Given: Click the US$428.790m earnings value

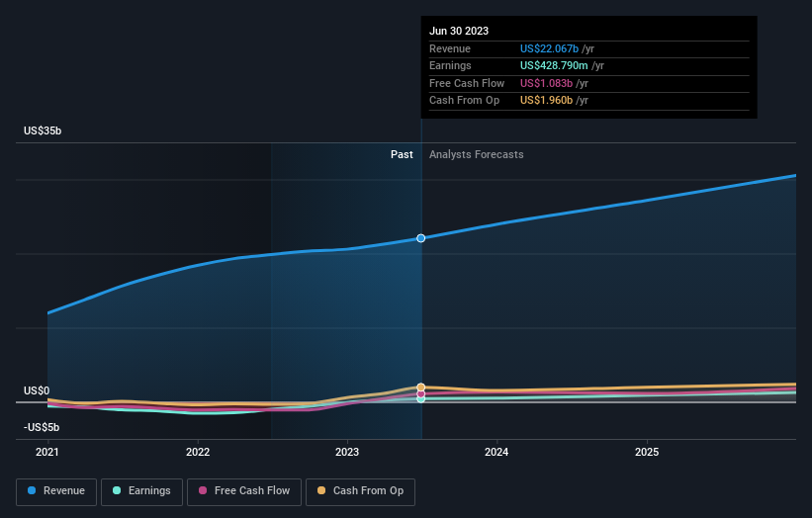Looking at the screenshot, I should 554,65.
